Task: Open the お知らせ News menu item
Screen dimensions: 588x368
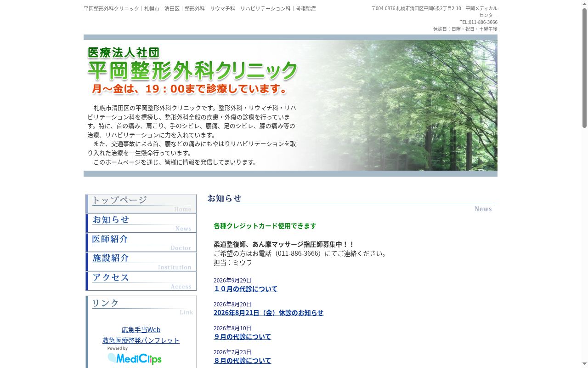Action: pyautogui.click(x=141, y=223)
